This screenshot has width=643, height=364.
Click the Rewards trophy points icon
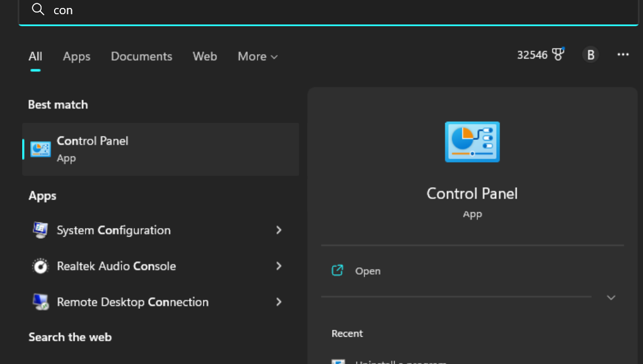(558, 55)
